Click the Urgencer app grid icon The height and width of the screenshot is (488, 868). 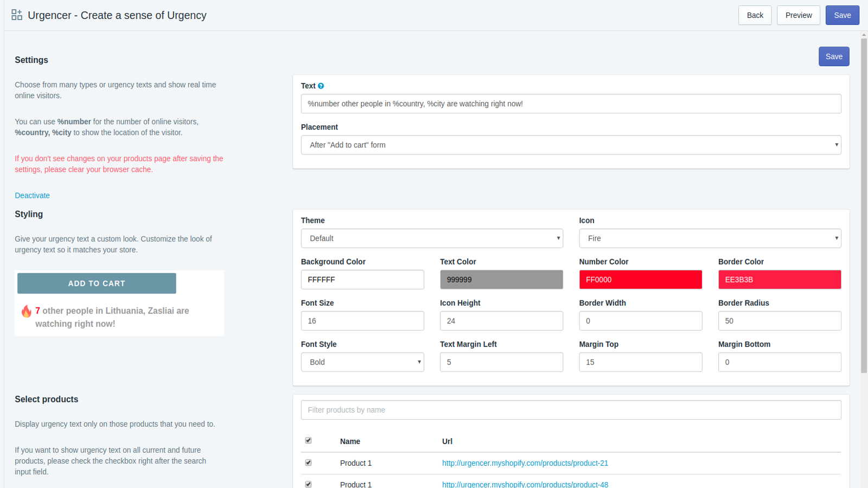tap(17, 15)
